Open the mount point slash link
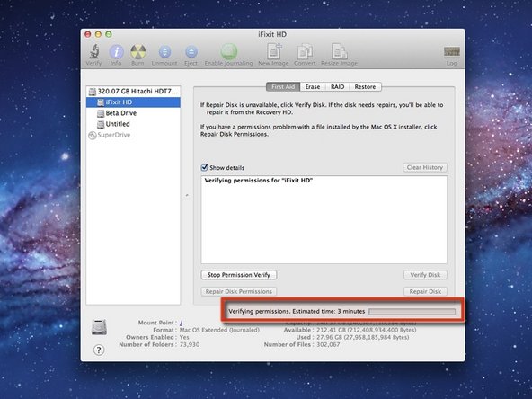This screenshot has width=532, height=399. click(182, 323)
